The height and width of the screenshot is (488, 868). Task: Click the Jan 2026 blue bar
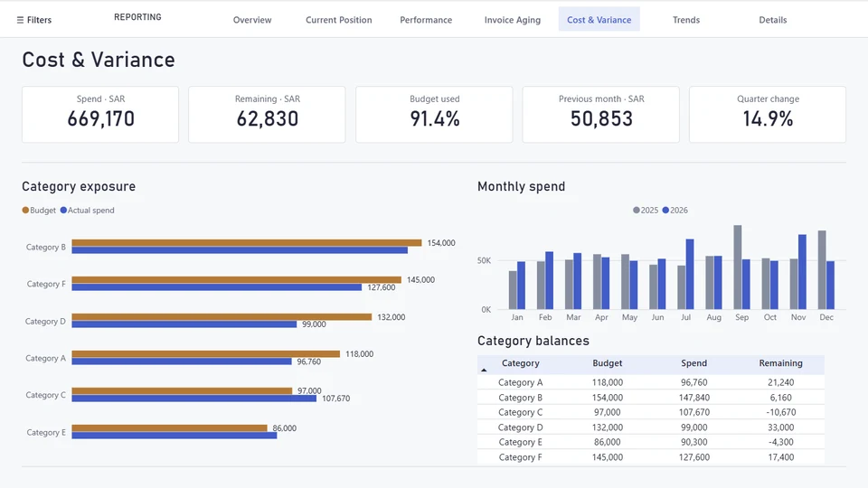[521, 286]
